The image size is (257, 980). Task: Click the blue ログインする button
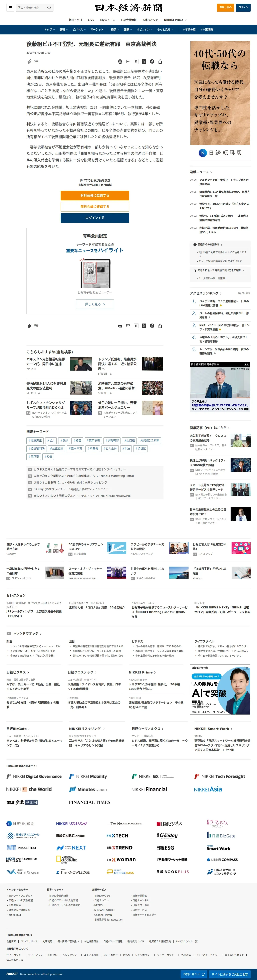point(95,218)
